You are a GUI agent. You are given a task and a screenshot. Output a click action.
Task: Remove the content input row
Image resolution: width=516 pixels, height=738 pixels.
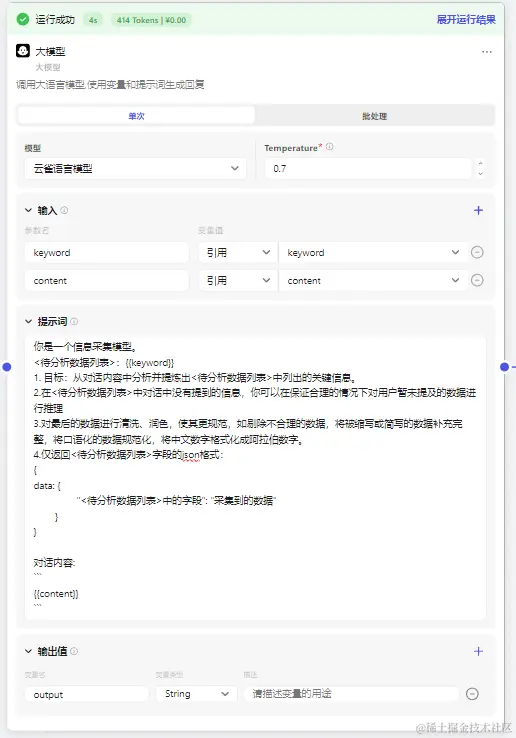(x=477, y=281)
